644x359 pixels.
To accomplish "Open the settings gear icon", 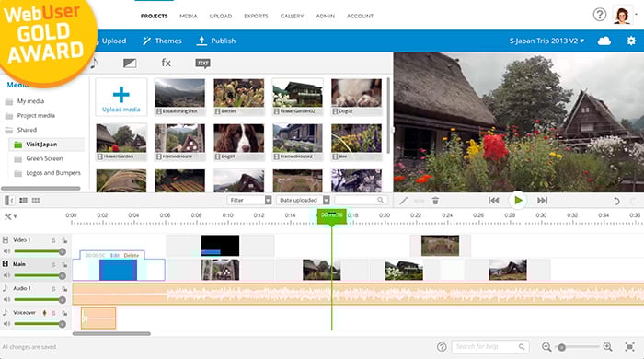I will pos(631,41).
